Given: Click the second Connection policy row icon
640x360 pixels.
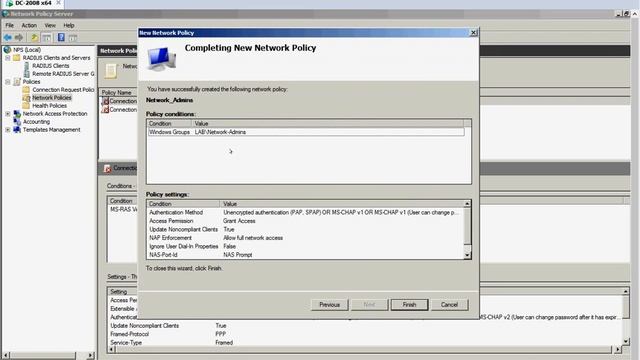Looking at the screenshot, I should tap(105, 110).
